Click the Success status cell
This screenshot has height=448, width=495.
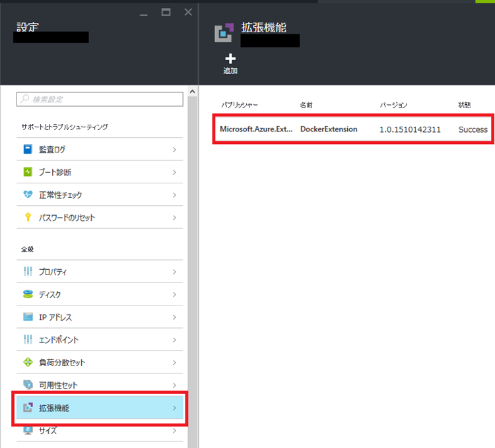(x=473, y=130)
